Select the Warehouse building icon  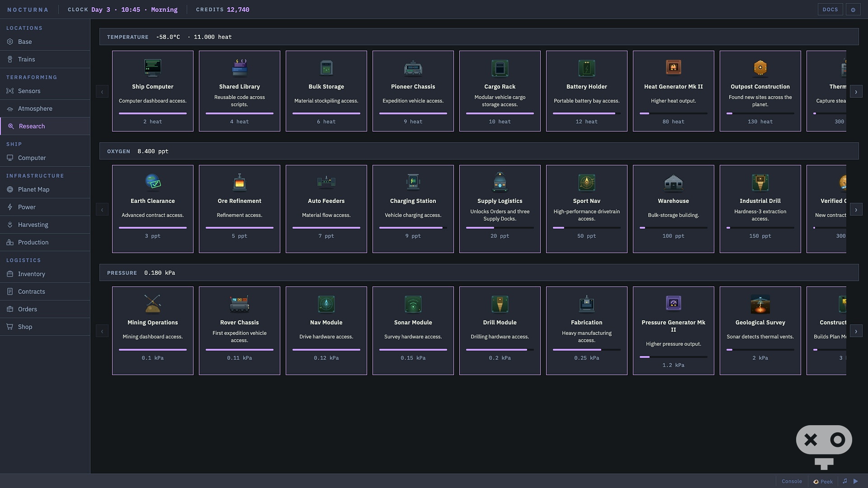click(x=674, y=182)
